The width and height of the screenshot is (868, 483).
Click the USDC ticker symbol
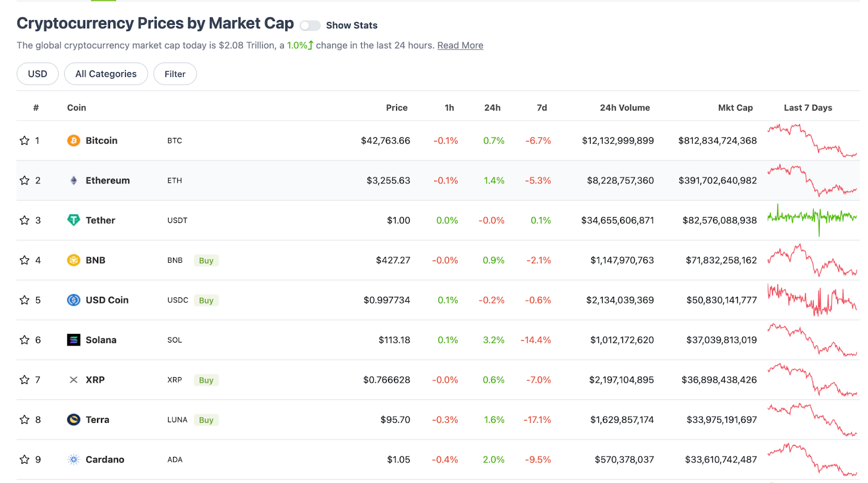click(177, 300)
